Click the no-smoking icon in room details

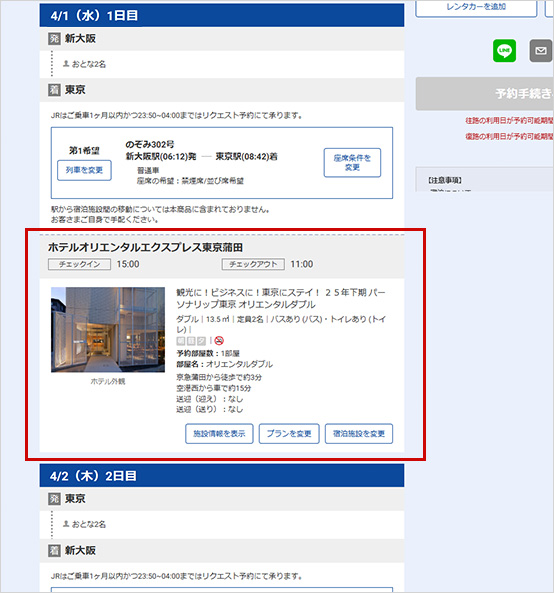(x=219, y=341)
